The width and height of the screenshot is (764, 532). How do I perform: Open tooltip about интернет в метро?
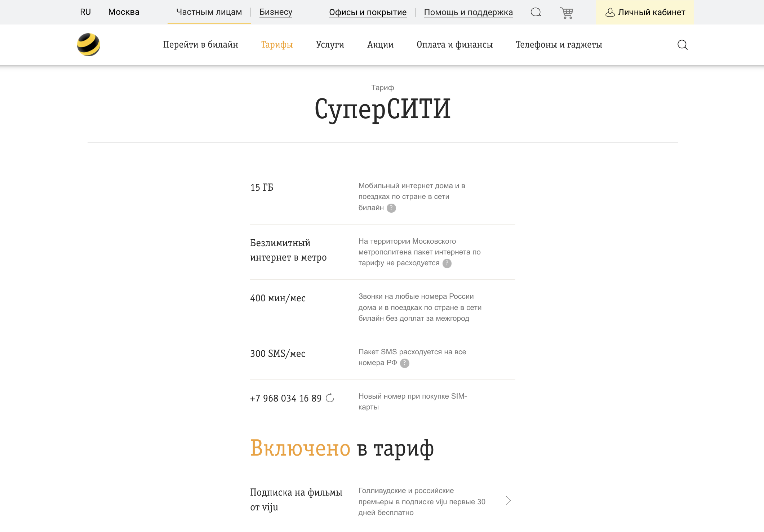coord(447,263)
